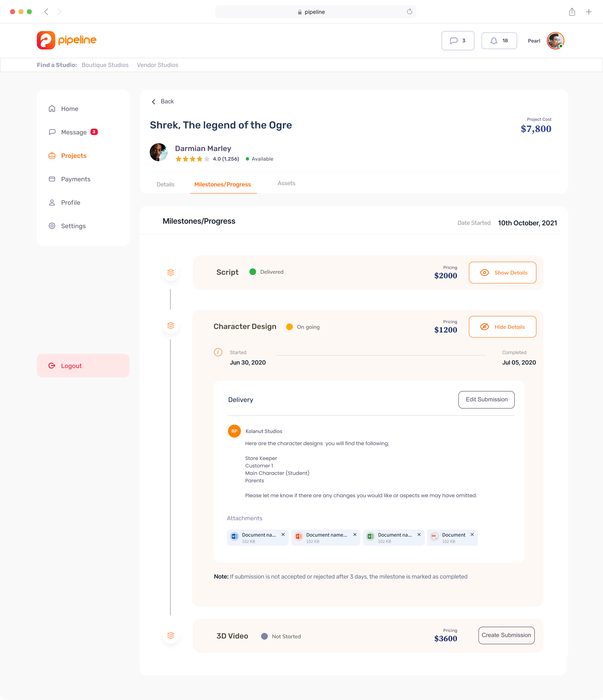This screenshot has height=700, width=603.
Task: Click the Profile person icon
Action: click(52, 202)
